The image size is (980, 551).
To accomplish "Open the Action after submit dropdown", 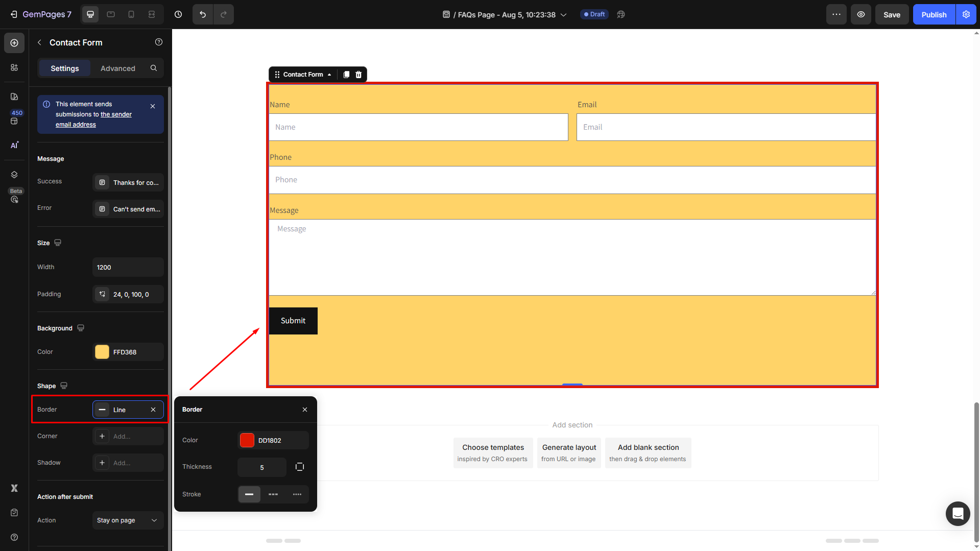I will [x=127, y=520].
